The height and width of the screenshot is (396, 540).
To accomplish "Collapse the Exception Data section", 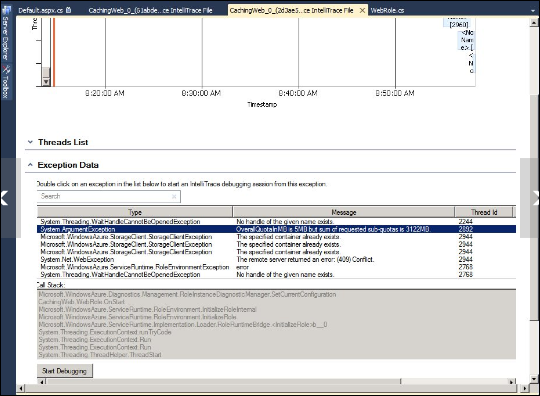I will pos(30,165).
